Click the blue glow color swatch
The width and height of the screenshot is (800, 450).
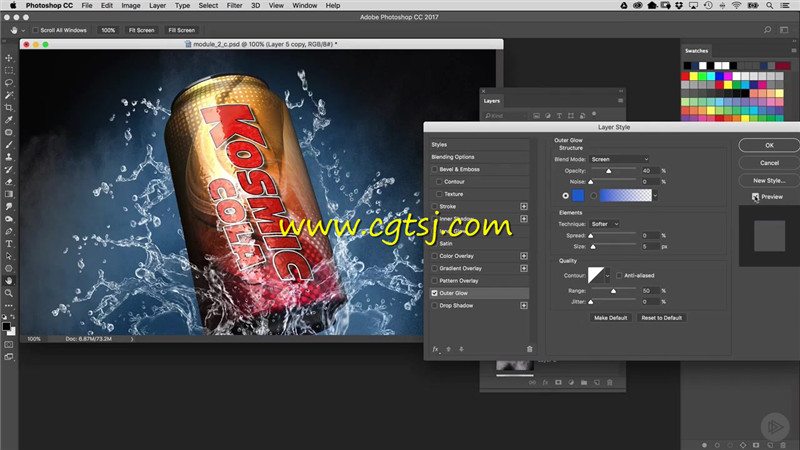578,195
